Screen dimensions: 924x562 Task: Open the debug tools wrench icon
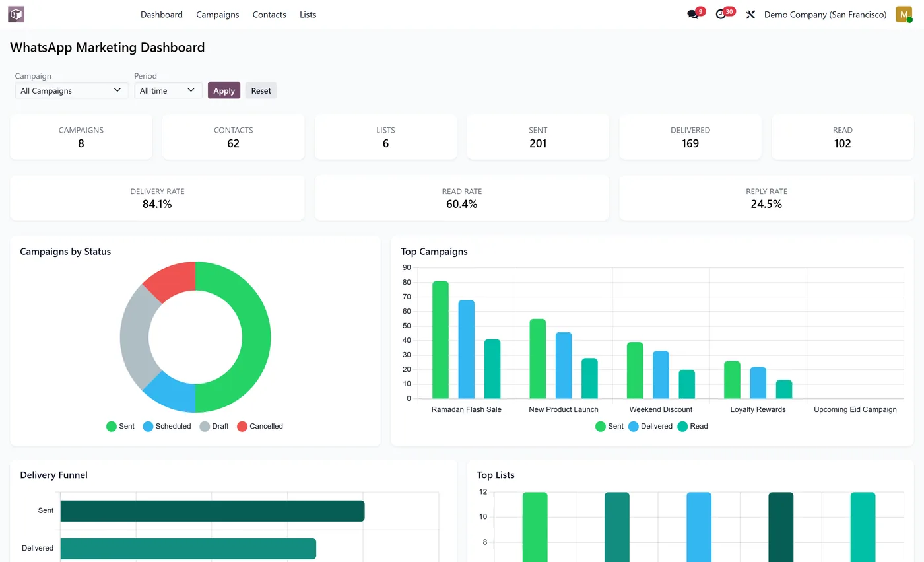750,14
